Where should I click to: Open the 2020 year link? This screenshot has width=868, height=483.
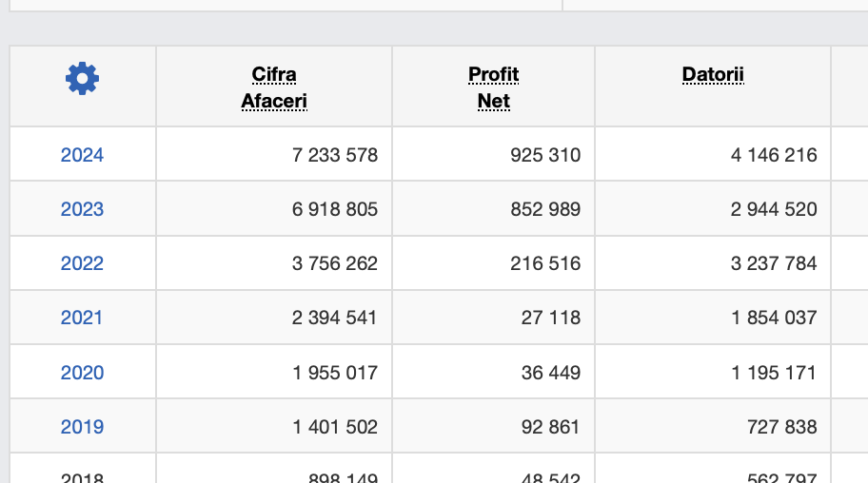[82, 373]
